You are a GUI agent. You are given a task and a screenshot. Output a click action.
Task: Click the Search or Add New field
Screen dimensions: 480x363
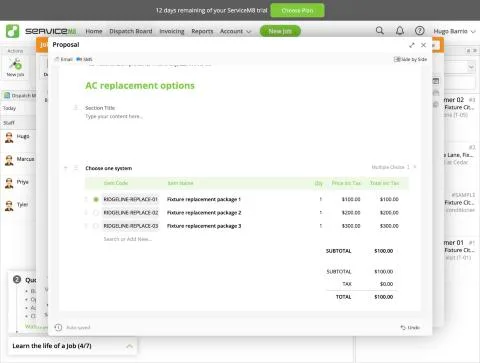pyautogui.click(x=128, y=239)
